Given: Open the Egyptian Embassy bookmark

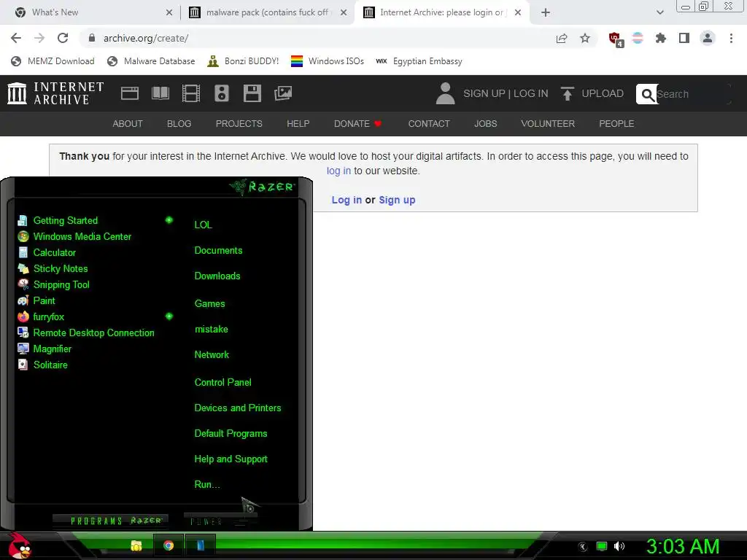Looking at the screenshot, I should [419, 61].
